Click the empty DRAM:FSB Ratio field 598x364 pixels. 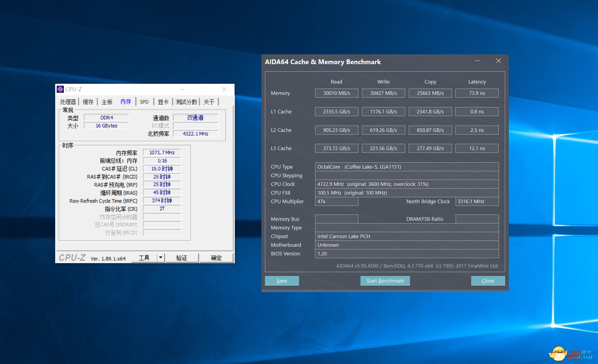(477, 219)
